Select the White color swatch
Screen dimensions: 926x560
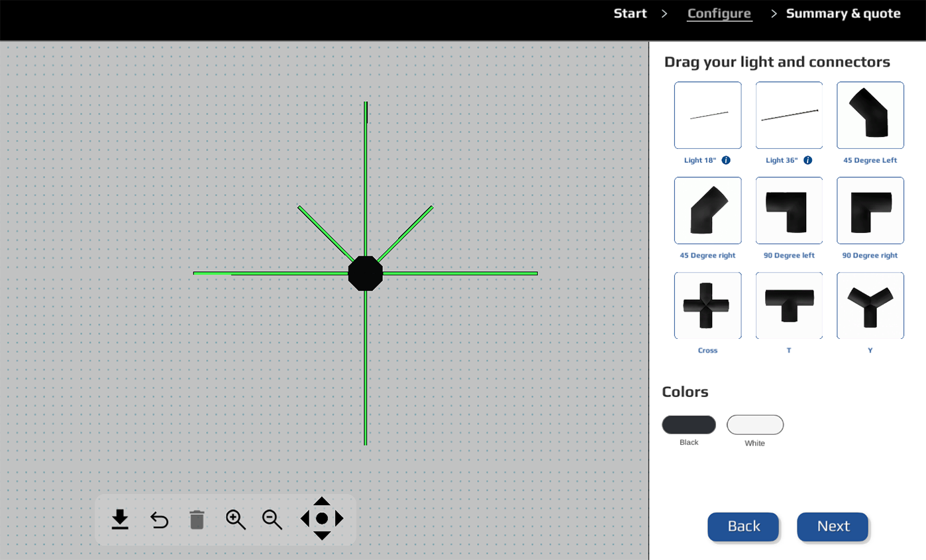[755, 425]
